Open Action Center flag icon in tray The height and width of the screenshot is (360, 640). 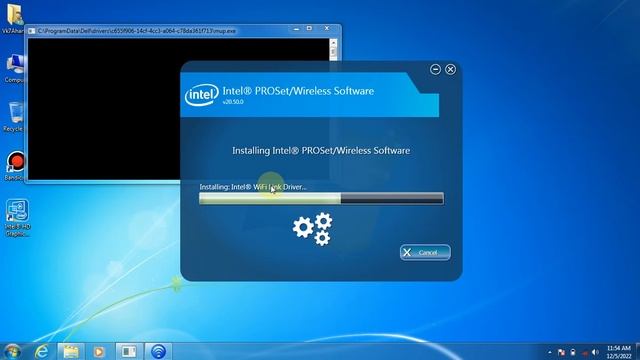tap(561, 352)
